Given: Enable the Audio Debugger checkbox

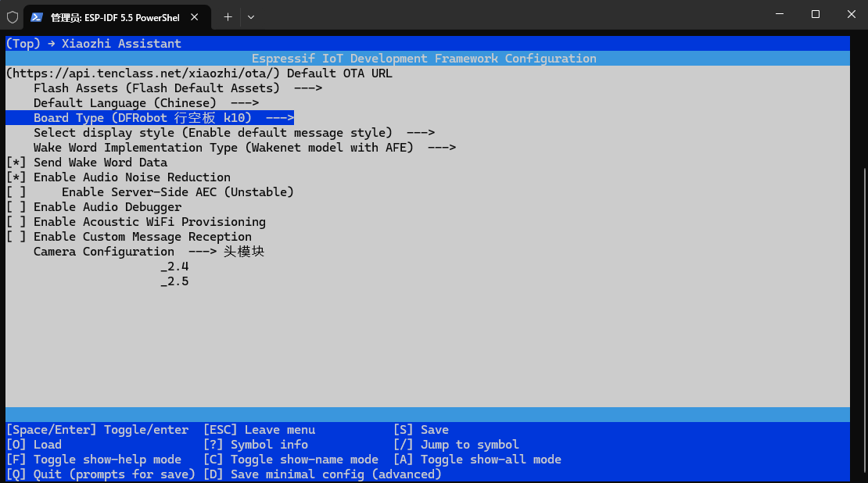Looking at the screenshot, I should tap(16, 207).
